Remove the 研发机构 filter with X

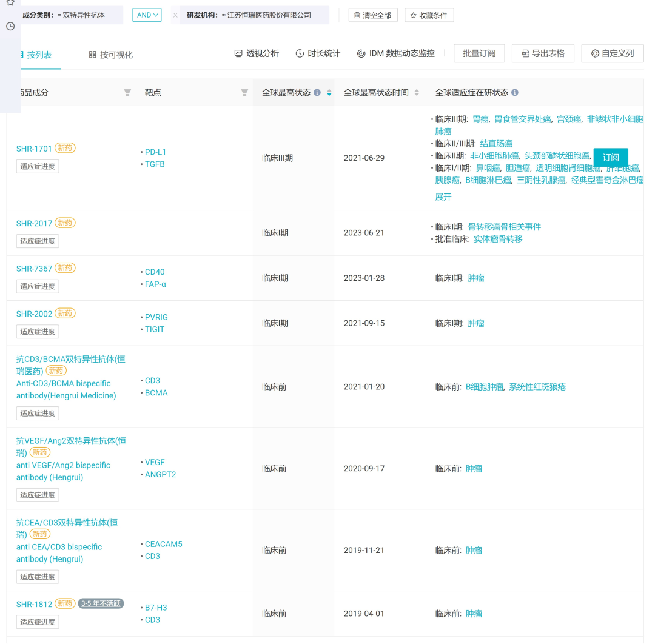(175, 15)
